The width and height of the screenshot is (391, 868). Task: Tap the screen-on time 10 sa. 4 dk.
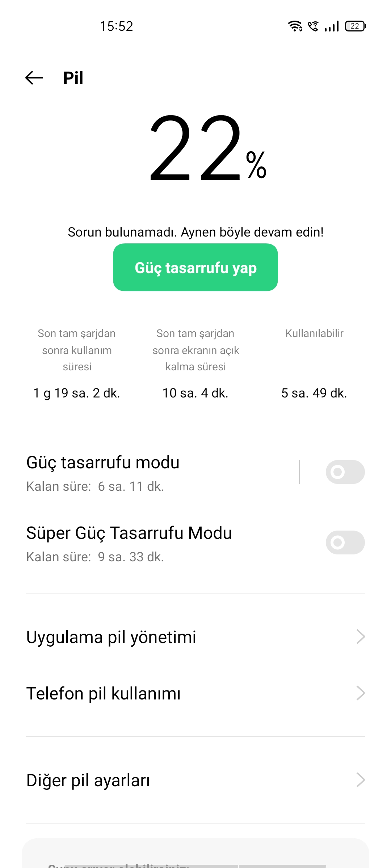(x=195, y=393)
